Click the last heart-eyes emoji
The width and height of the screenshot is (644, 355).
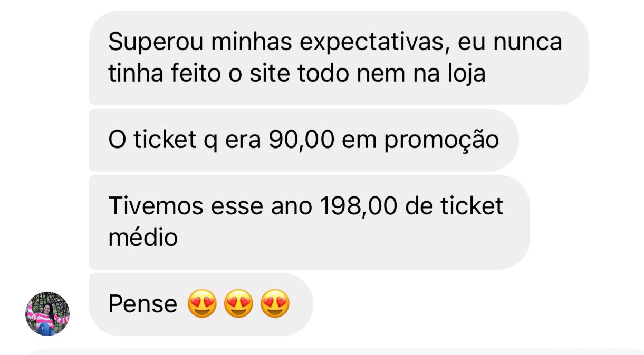point(275,304)
